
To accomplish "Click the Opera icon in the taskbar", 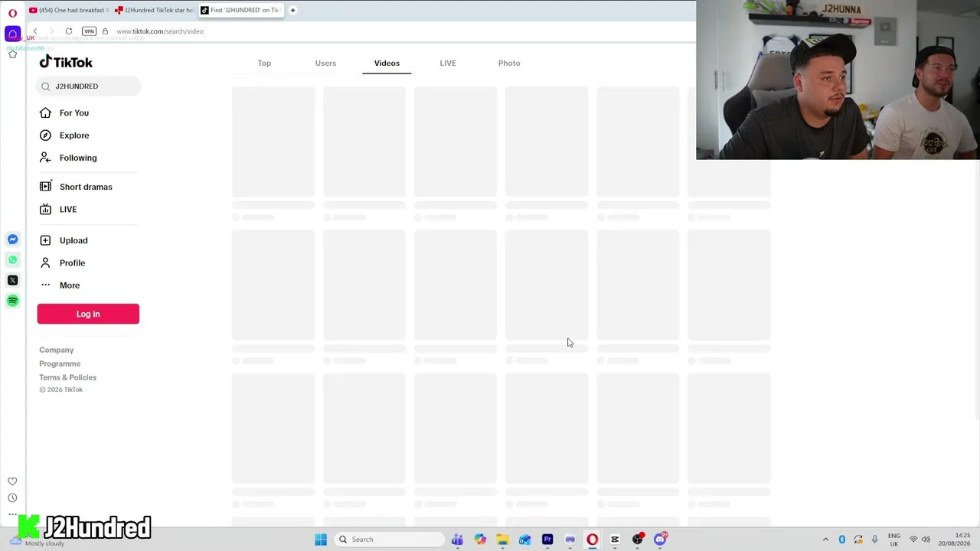I will coord(592,540).
